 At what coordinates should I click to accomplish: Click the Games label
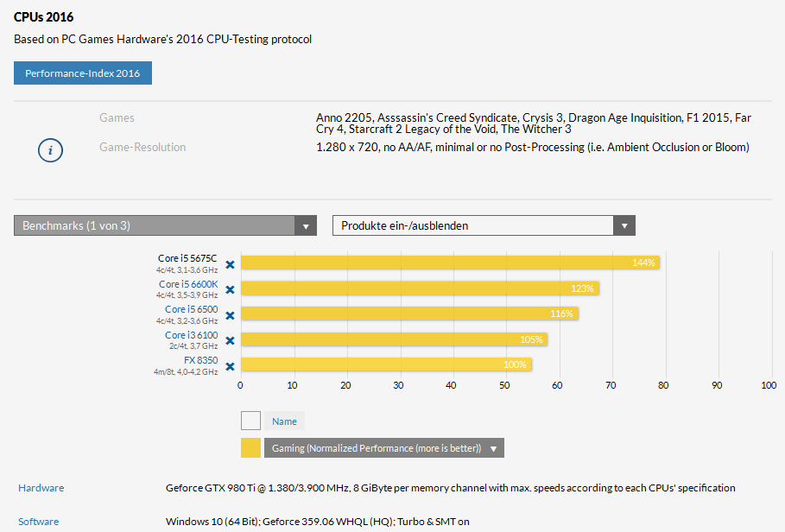coord(117,117)
